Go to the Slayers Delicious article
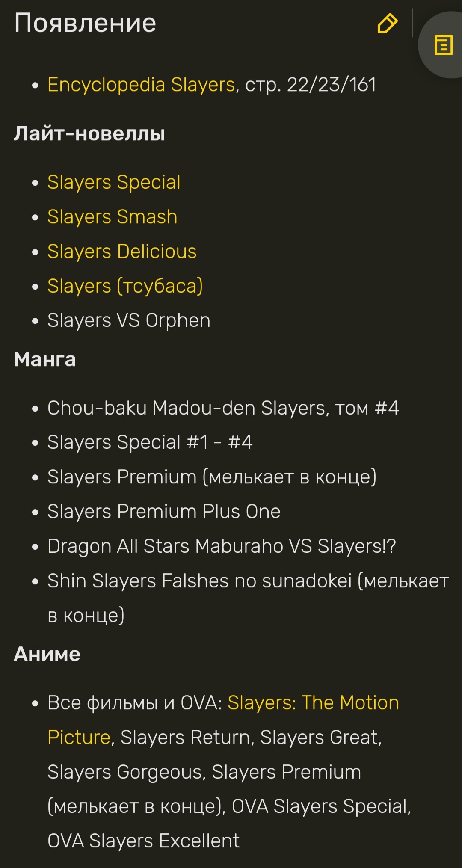Screen dimensions: 462x868 click(x=122, y=252)
